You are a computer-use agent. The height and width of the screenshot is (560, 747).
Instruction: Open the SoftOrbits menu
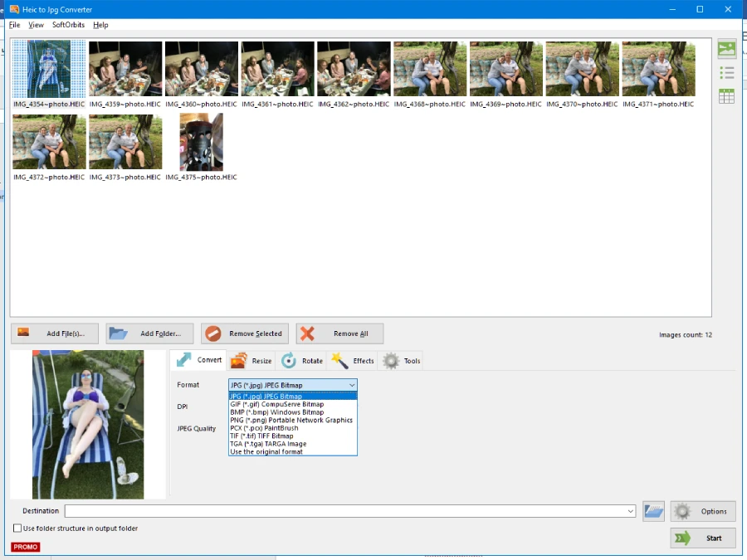pyautogui.click(x=68, y=25)
